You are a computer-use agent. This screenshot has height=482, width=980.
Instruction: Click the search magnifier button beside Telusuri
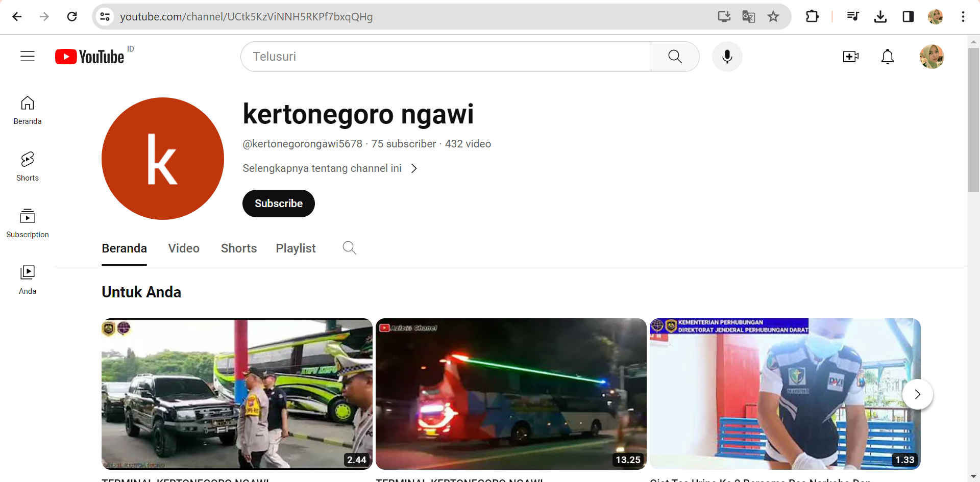pos(675,57)
